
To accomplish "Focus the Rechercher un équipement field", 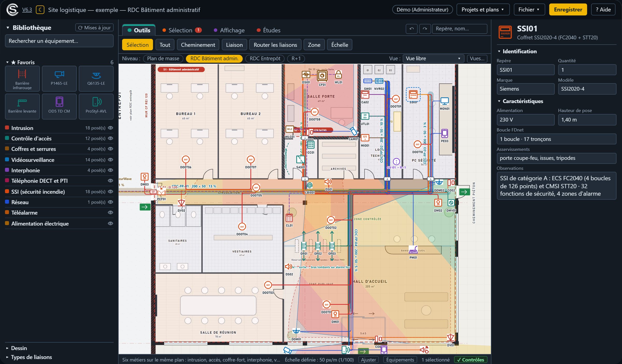I will point(59,41).
